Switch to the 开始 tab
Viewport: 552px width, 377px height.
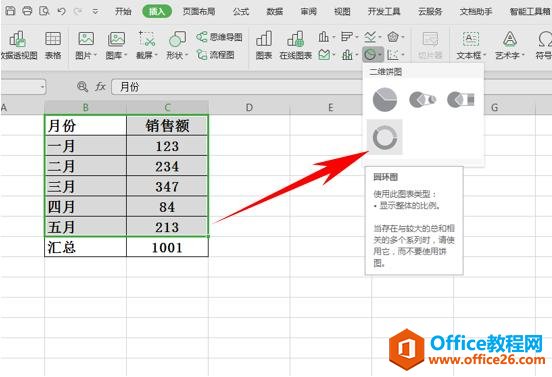tap(123, 12)
